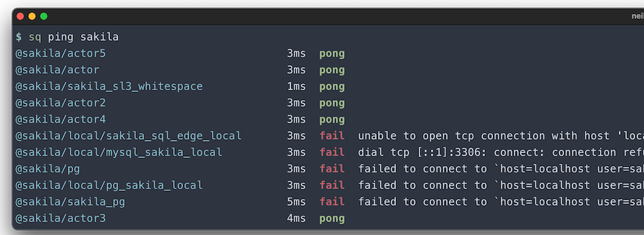Click the @sakila/actor5 source handle
This screenshot has width=644, height=235.
tap(60, 54)
